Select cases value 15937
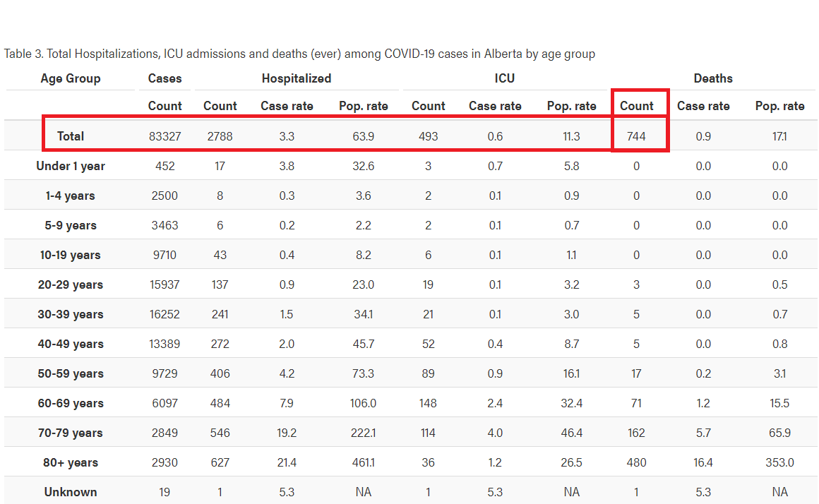Image resolution: width=819 pixels, height=504 pixels. 165,285
